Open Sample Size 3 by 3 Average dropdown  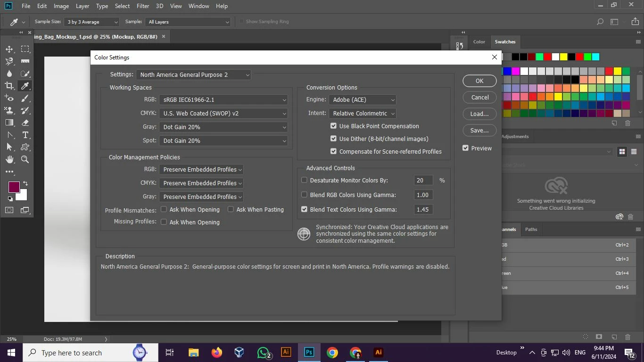point(92,22)
